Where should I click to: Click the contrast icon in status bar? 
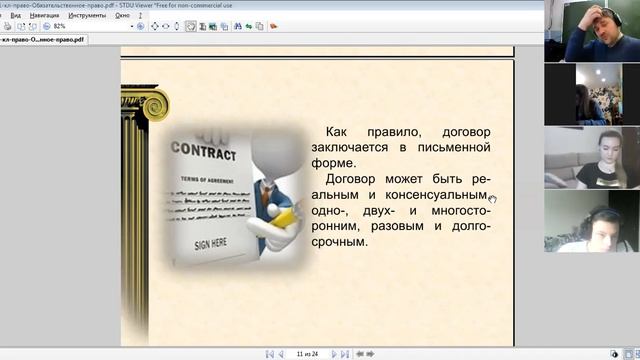pos(614,354)
